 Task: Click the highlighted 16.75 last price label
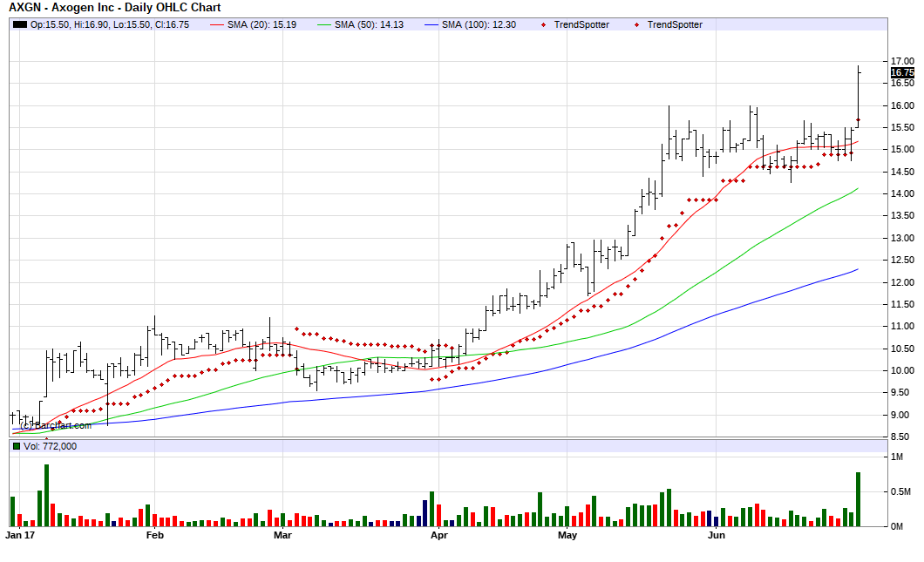pyautogui.click(x=902, y=72)
